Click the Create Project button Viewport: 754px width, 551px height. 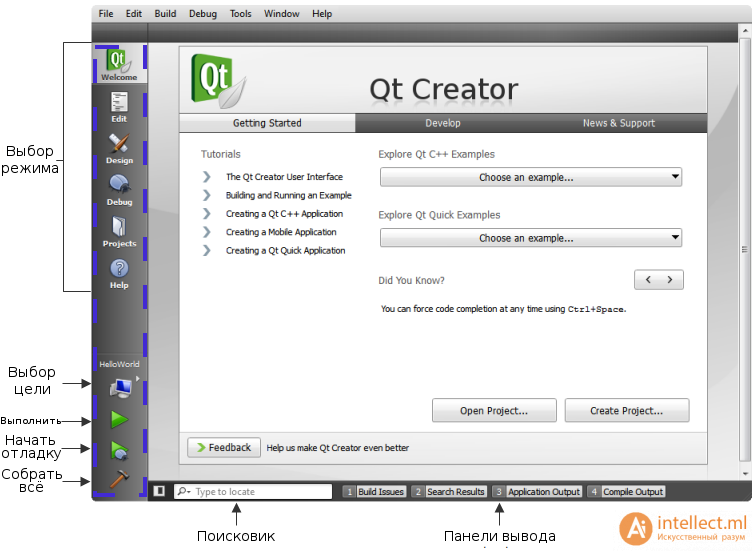point(627,411)
